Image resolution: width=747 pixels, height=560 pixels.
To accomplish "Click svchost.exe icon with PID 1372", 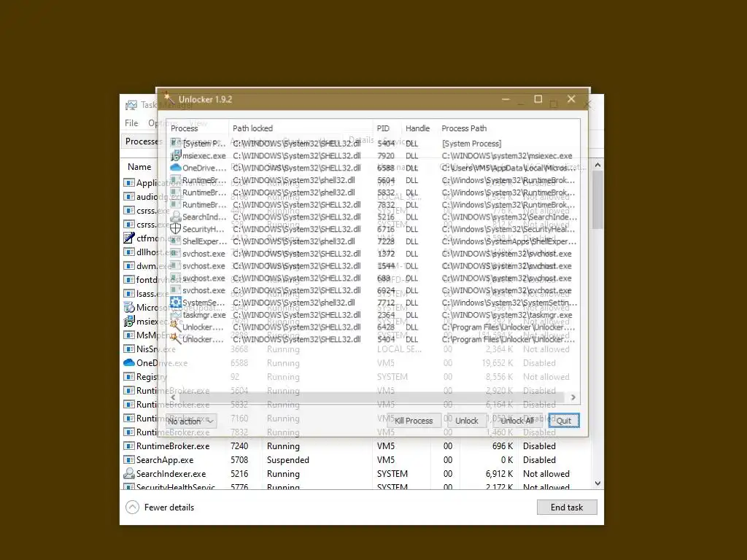I will [x=175, y=253].
